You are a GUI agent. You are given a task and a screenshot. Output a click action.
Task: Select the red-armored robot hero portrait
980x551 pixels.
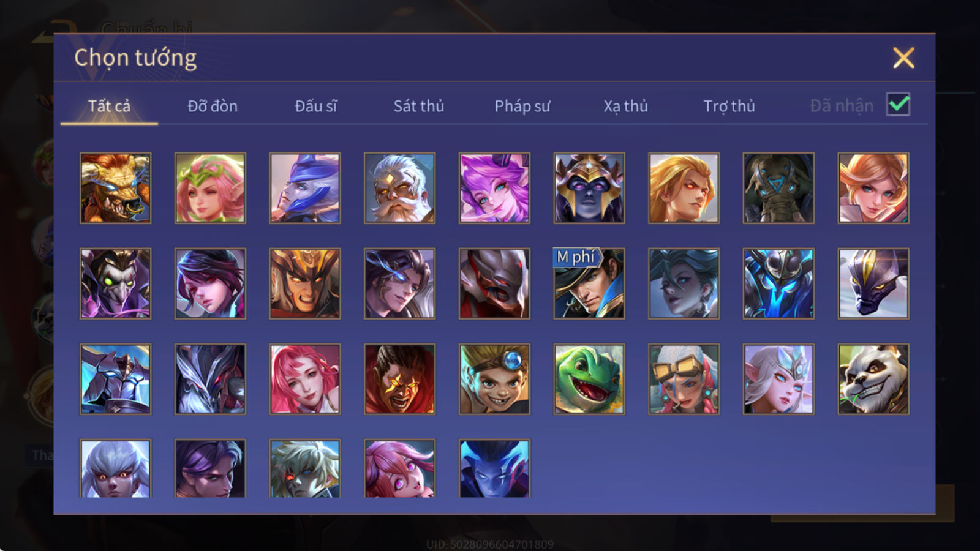[494, 283]
